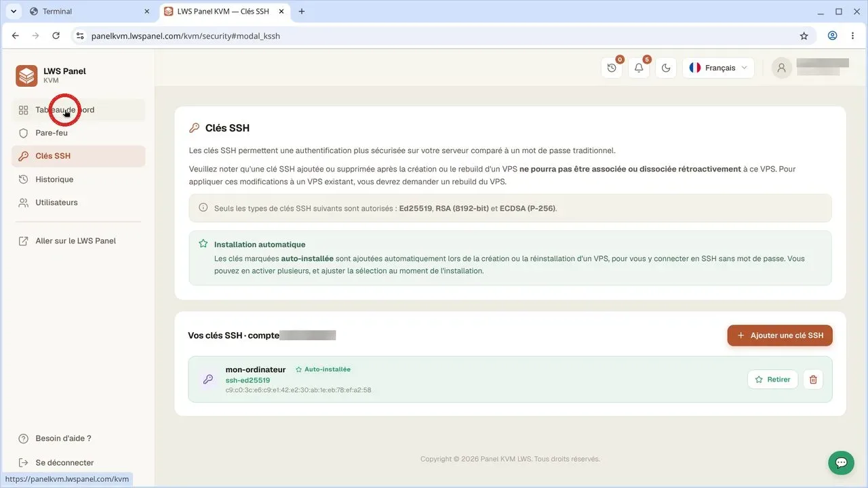
Task: Open the browser profile icon
Action: (832, 36)
